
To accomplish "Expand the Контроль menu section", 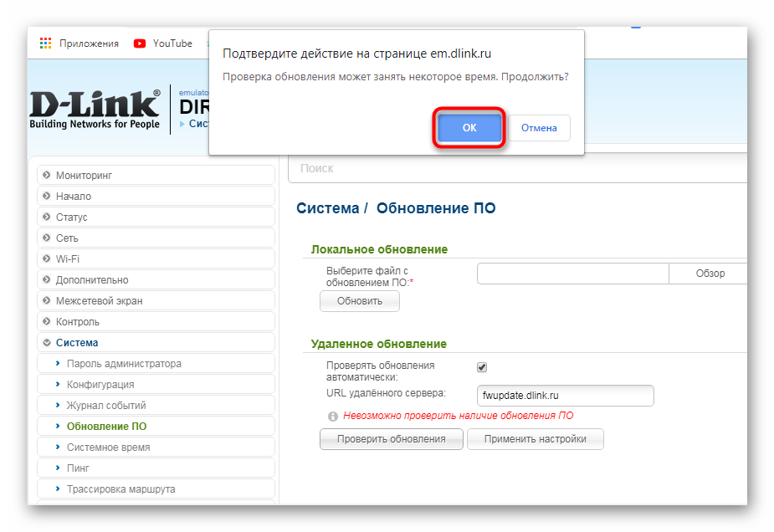I will click(x=156, y=322).
